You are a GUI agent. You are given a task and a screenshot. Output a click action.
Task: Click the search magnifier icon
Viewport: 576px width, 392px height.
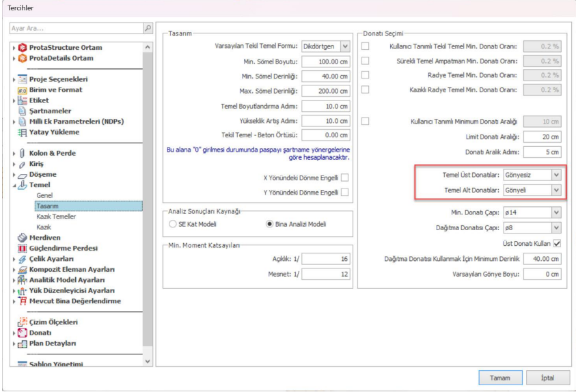148,29
